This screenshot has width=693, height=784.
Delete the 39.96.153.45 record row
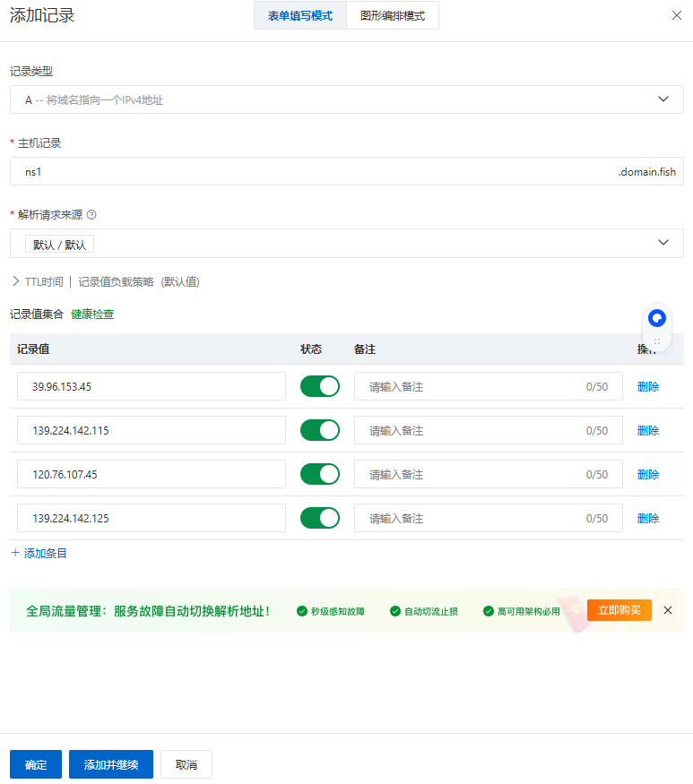click(647, 386)
